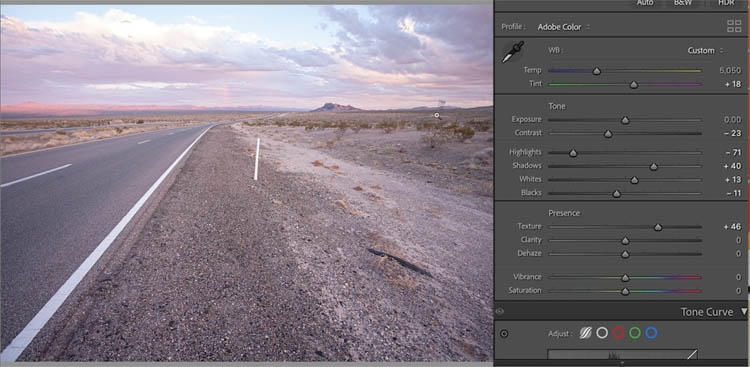This screenshot has width=750, height=367.
Task: Click the Temp value field 5,050
Action: click(x=730, y=70)
